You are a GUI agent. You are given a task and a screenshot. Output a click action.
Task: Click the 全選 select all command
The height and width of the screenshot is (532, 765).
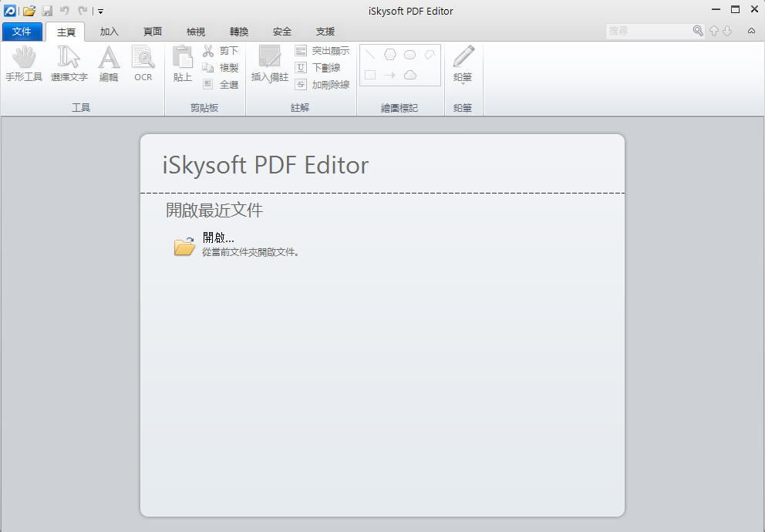point(221,84)
